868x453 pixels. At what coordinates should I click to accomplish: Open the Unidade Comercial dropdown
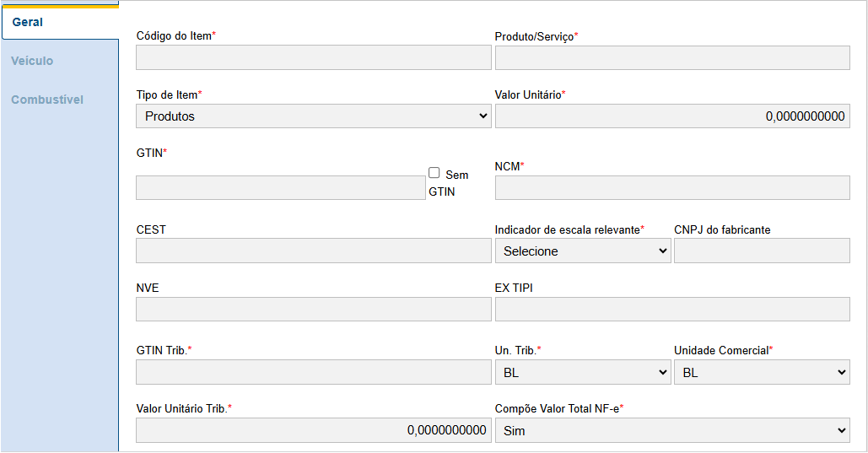point(762,372)
